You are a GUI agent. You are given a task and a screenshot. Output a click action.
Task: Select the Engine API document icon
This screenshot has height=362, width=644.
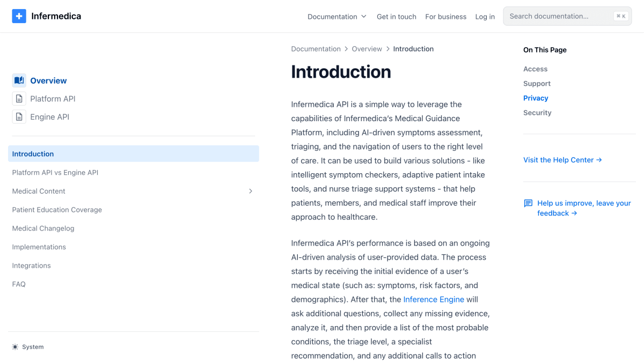19,117
